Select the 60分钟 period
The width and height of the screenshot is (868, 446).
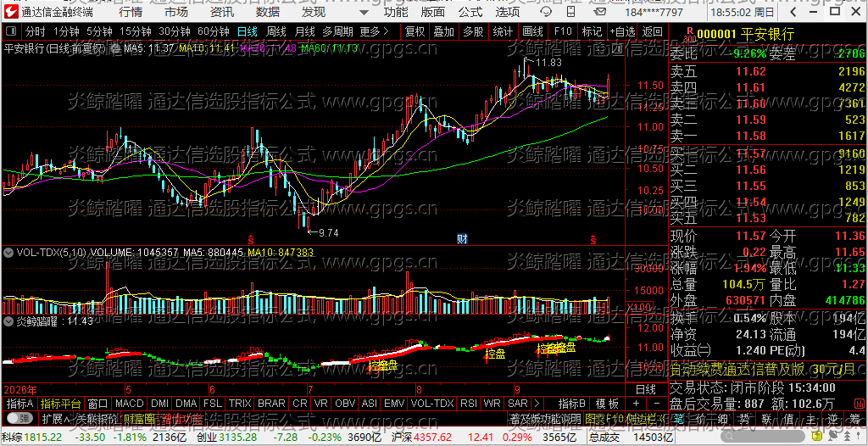click(x=214, y=31)
